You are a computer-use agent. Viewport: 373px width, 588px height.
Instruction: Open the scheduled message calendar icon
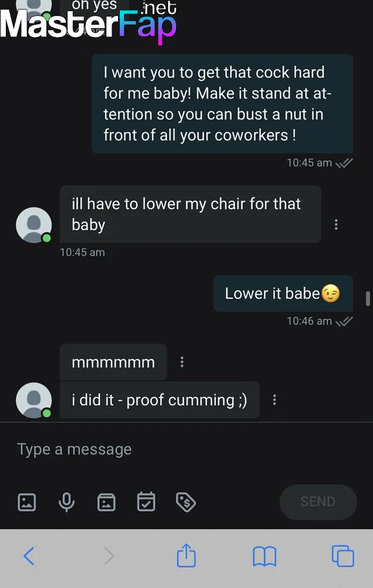click(146, 502)
